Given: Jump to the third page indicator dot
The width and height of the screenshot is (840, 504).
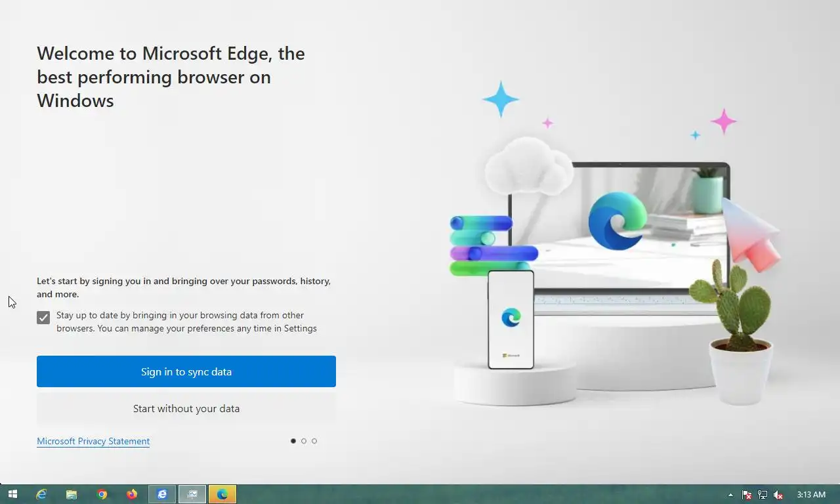Looking at the screenshot, I should 314,441.
